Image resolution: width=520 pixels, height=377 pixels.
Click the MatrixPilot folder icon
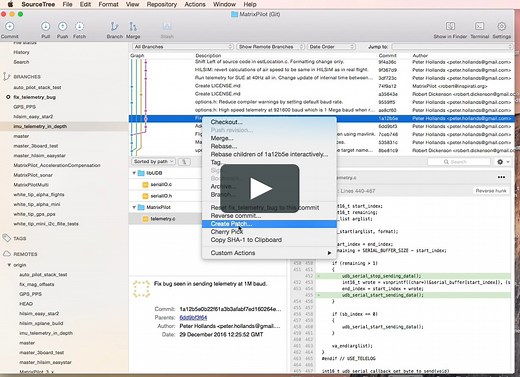(141, 207)
